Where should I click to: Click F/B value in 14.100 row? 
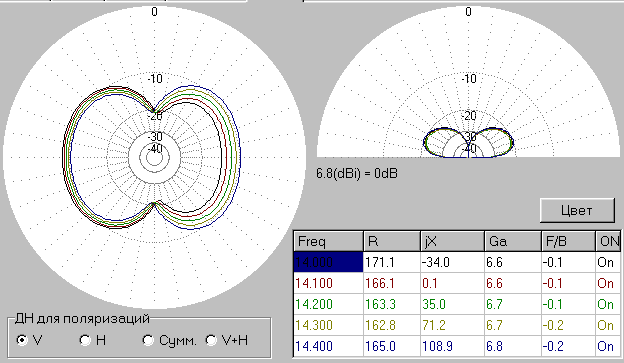coord(569,283)
